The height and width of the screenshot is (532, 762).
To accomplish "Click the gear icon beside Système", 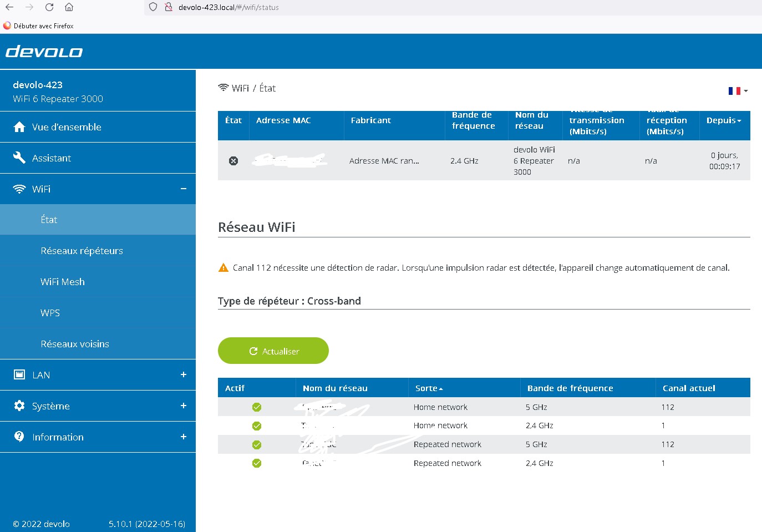I will coord(19,406).
